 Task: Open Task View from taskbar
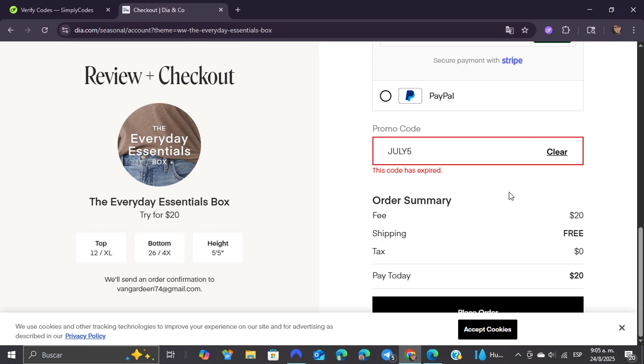click(170, 355)
